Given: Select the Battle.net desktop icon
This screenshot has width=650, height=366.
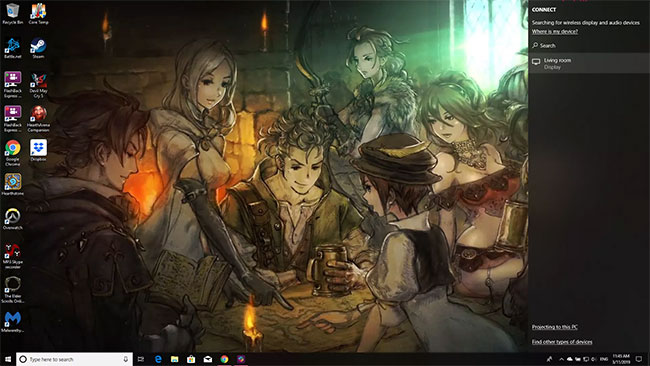Looking at the screenshot, I should point(12,48).
